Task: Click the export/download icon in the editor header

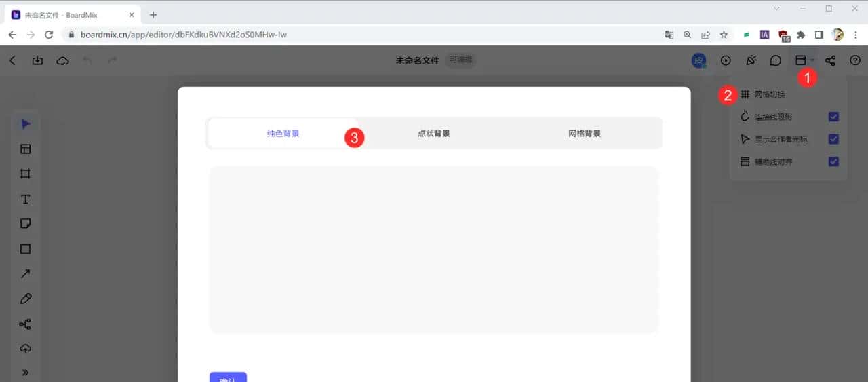Action: click(38, 60)
